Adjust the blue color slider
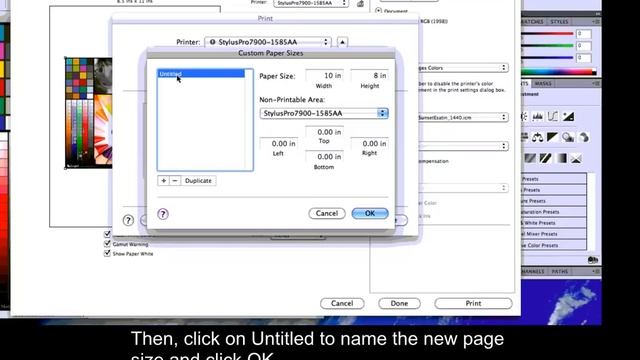The width and height of the screenshot is (640, 360). pos(548,58)
